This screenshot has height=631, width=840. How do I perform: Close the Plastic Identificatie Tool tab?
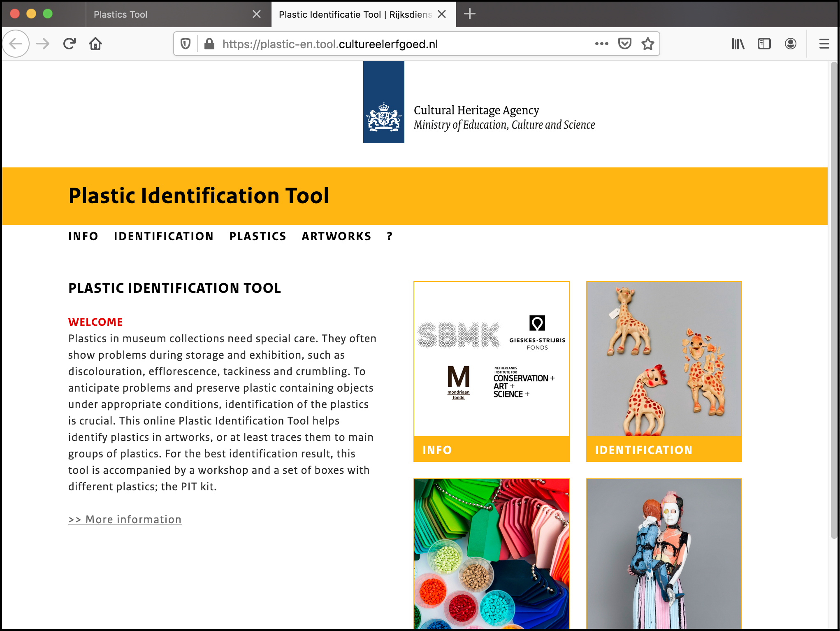tap(442, 14)
